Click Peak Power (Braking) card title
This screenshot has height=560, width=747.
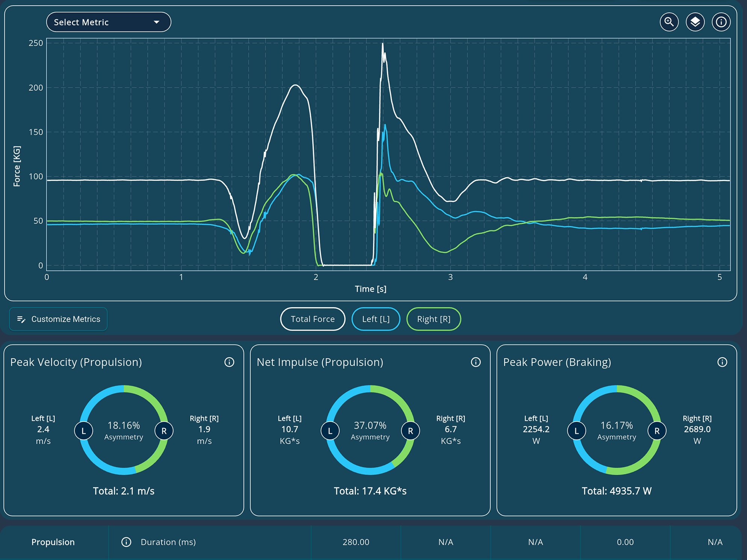click(x=557, y=362)
